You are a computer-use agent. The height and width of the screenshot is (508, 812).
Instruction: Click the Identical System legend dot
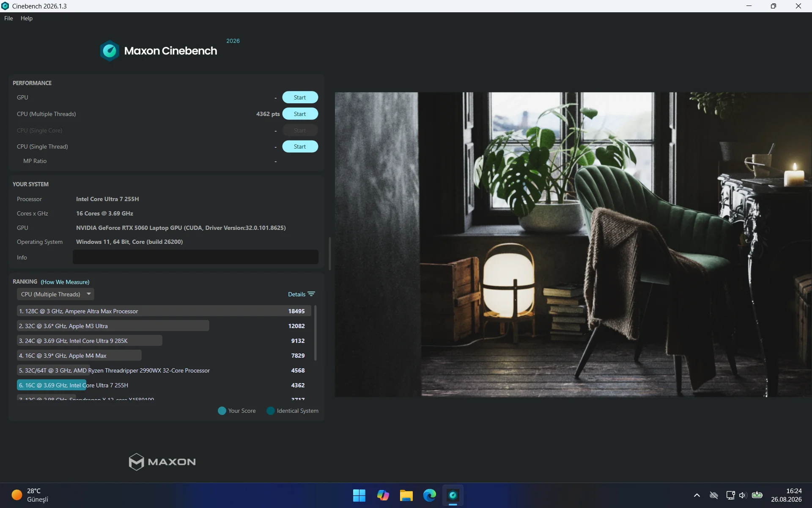point(271,411)
